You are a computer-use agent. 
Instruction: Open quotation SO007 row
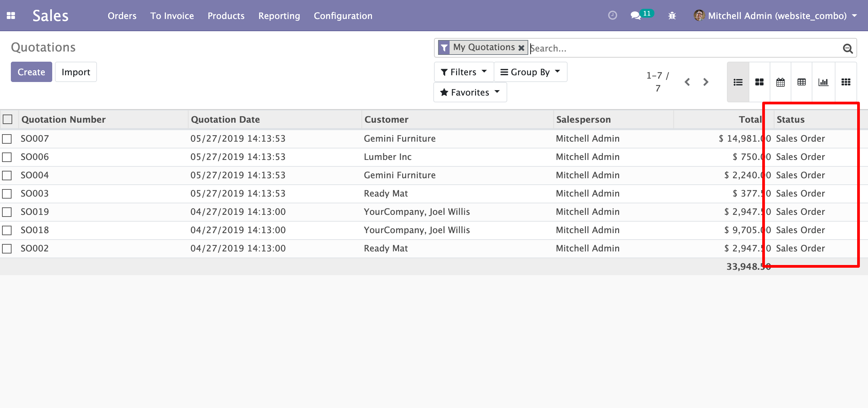(x=434, y=139)
